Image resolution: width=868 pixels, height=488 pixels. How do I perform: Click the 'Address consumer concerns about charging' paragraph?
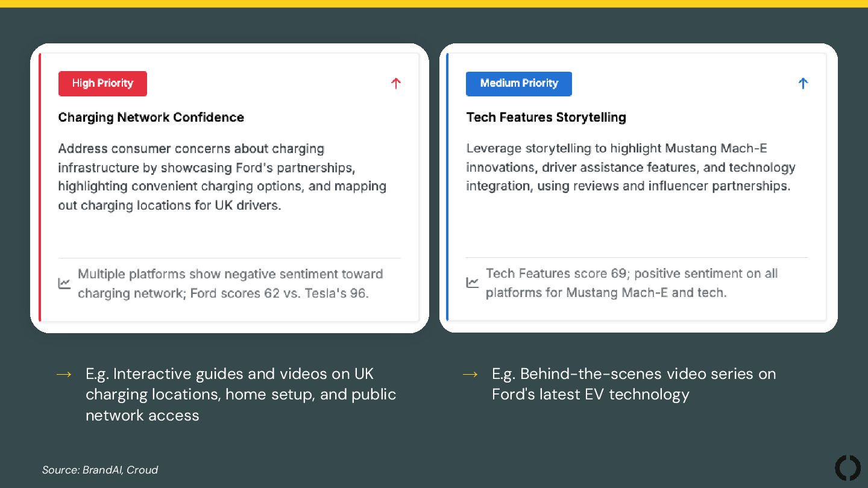click(222, 177)
